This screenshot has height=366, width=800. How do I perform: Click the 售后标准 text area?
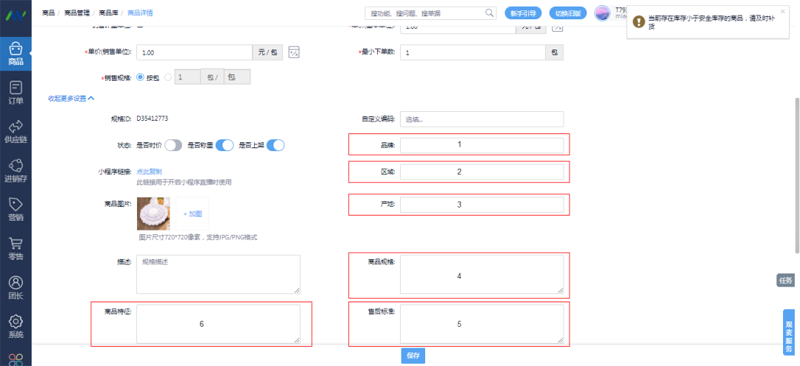pyautogui.click(x=482, y=324)
